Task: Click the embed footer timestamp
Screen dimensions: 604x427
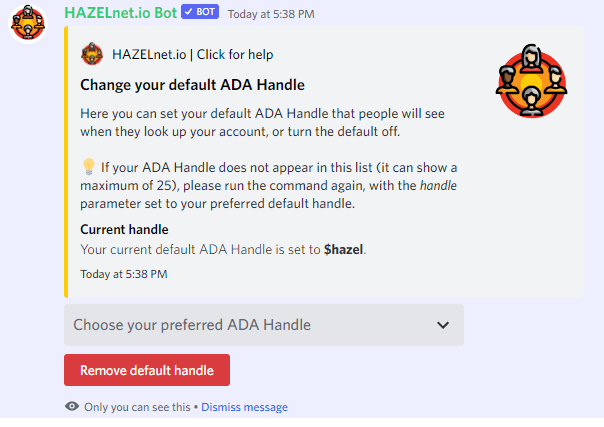Action: 124,274
